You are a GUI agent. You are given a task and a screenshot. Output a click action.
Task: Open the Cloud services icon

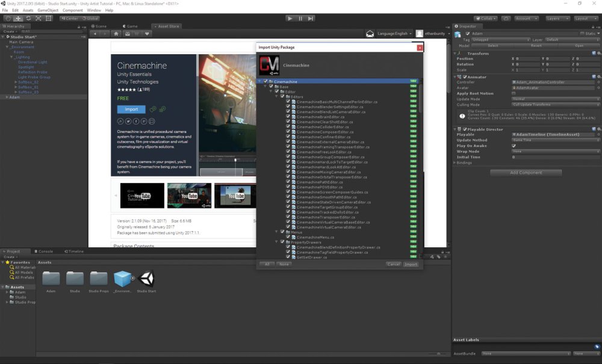[506, 19]
